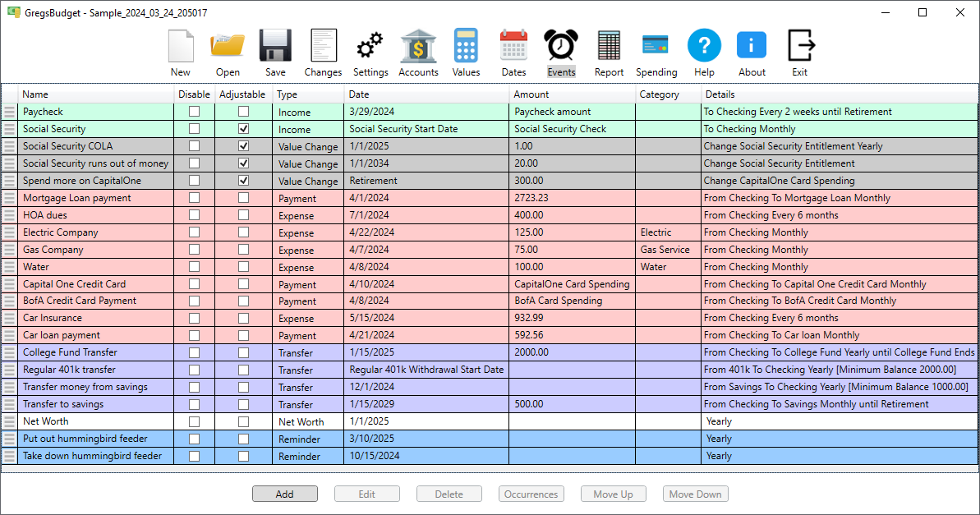Open Help question mark icon

coord(704,46)
